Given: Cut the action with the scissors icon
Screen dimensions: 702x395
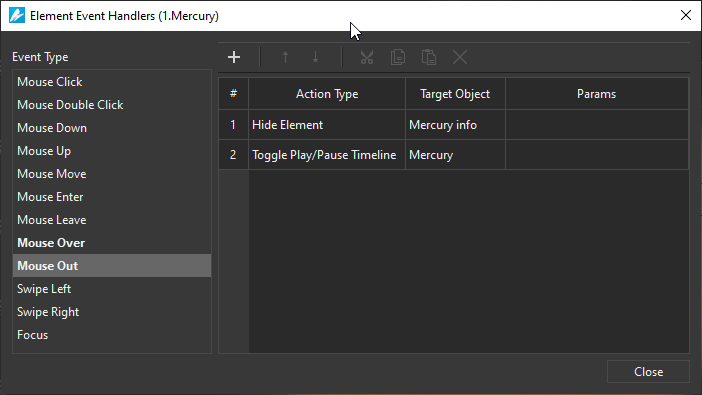Looking at the screenshot, I should [367, 57].
